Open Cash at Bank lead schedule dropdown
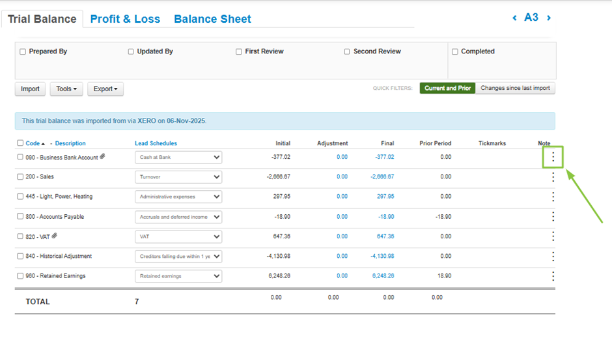The width and height of the screenshot is (612, 364). point(178,157)
